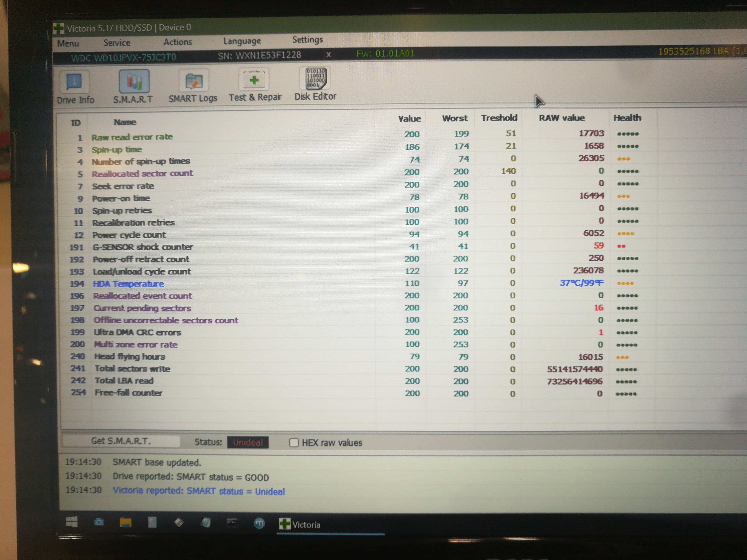Open the Actions menu
747x560 pixels.
pos(178,42)
